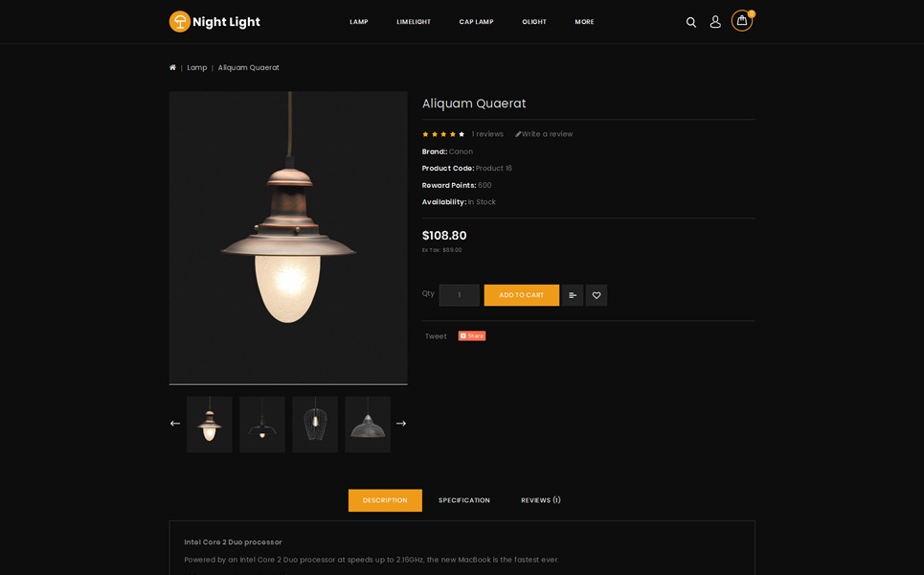Open the user account icon
The image size is (924, 575).
pos(715,22)
